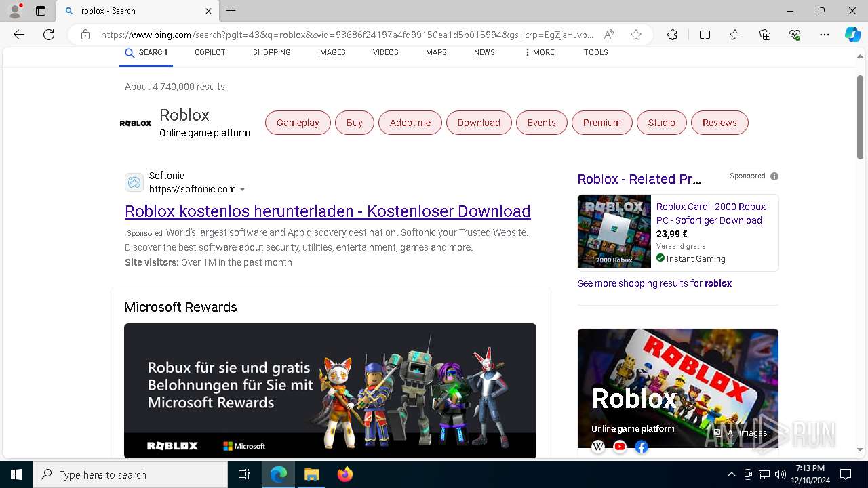
Task: Add this page to favorites star
Action: (636, 35)
